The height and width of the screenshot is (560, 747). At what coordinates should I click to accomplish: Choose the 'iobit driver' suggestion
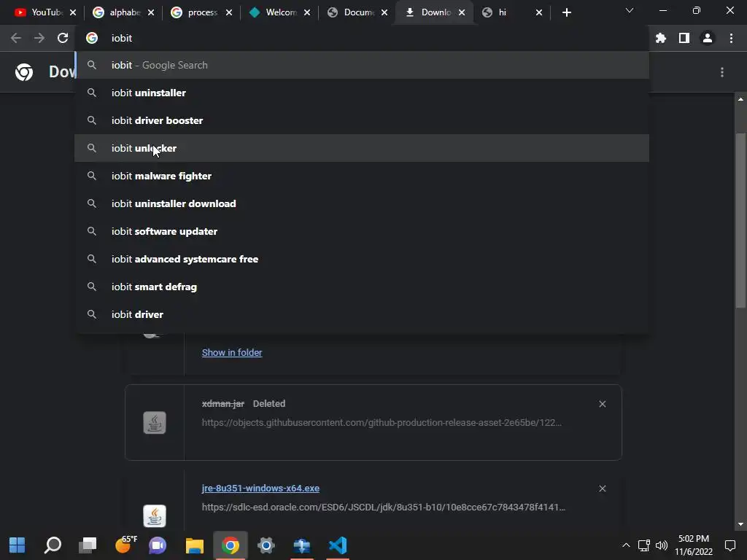tap(362, 314)
